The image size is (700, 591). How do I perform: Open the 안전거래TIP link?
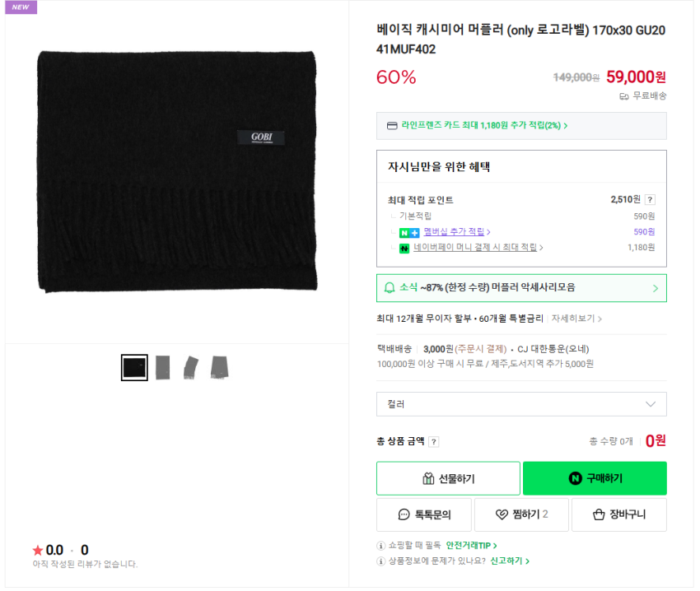coord(471,546)
